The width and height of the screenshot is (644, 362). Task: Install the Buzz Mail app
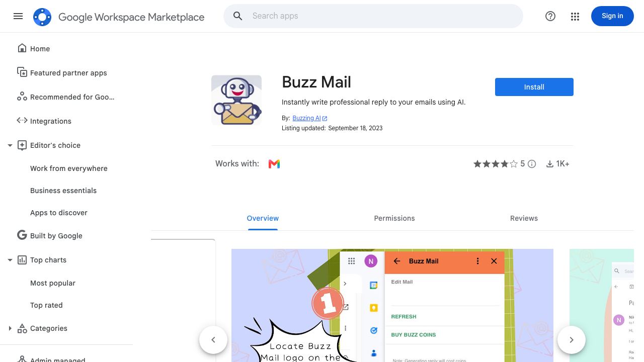(534, 87)
